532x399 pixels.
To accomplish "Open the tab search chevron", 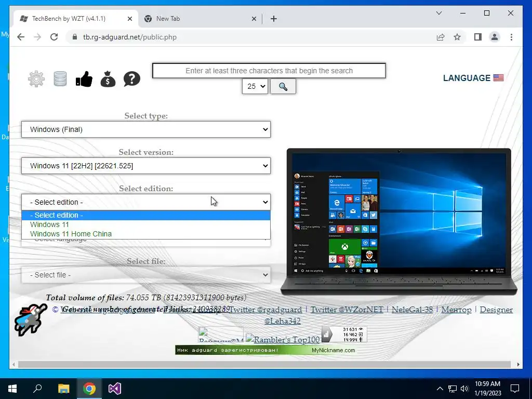I will [x=438, y=13].
